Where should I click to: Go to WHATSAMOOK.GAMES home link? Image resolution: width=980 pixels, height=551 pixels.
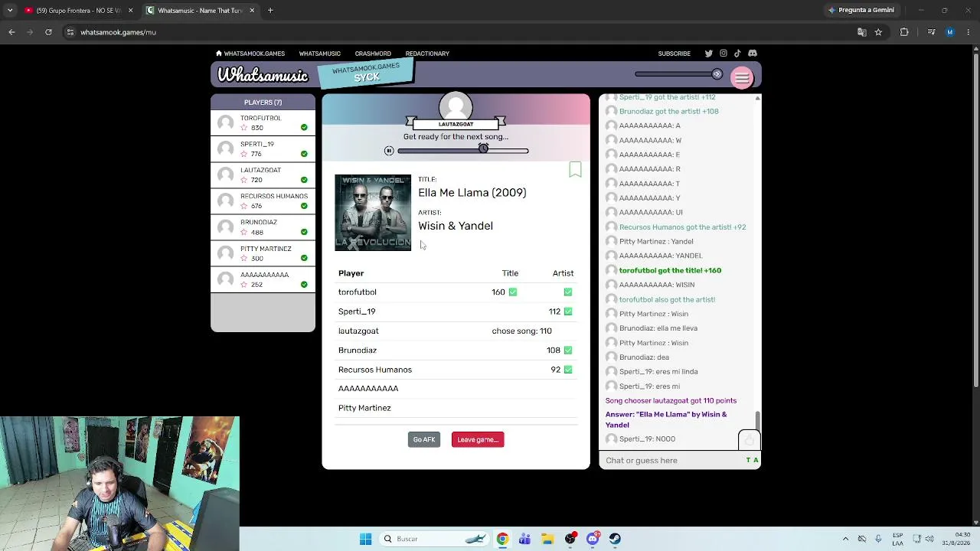[x=254, y=54]
